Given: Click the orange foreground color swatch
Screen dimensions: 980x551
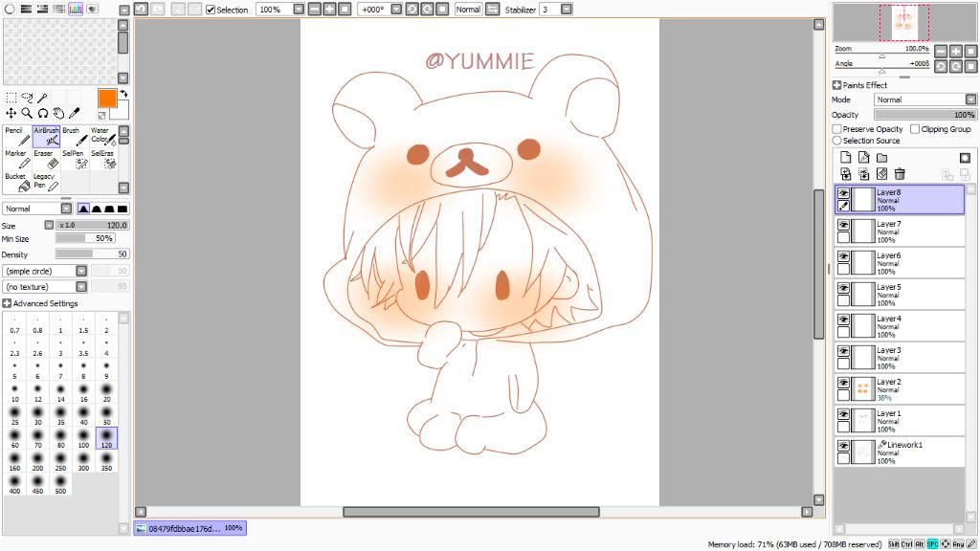Looking at the screenshot, I should (x=107, y=99).
